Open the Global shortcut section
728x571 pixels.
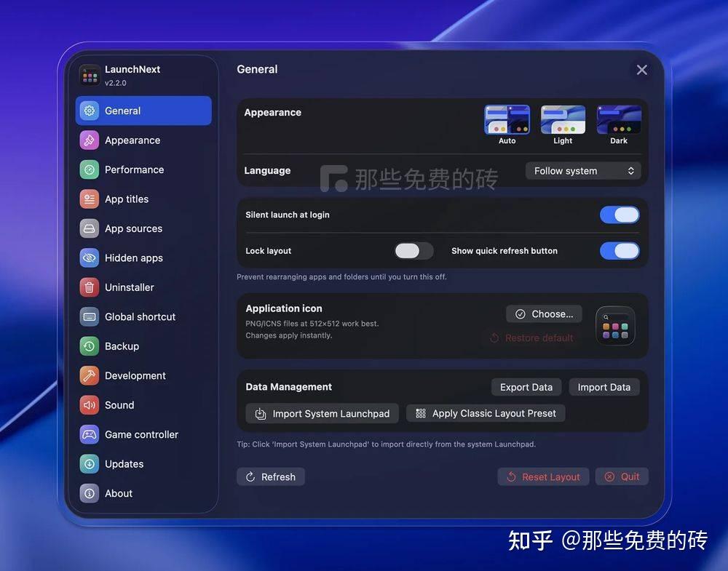tap(141, 317)
